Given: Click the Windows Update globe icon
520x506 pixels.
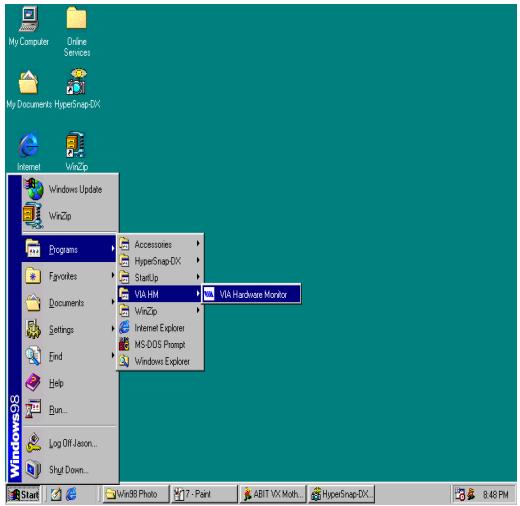Looking at the screenshot, I should tap(34, 189).
